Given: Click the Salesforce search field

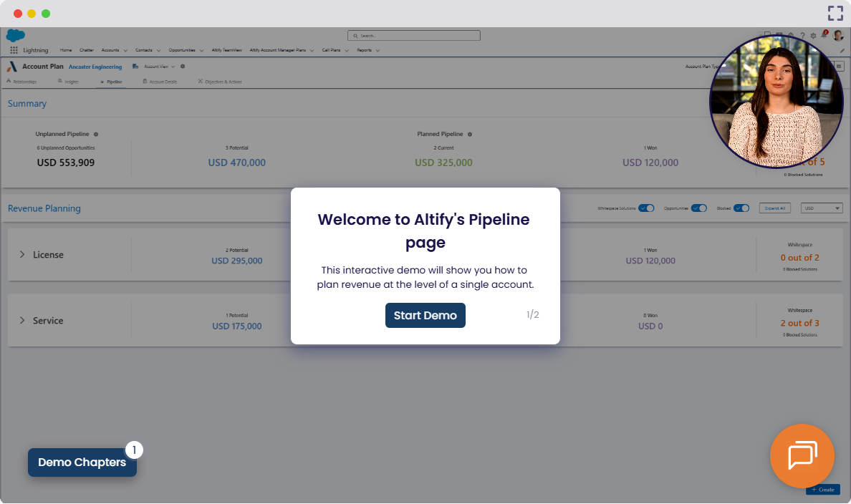Looking at the screenshot, I should pos(413,35).
